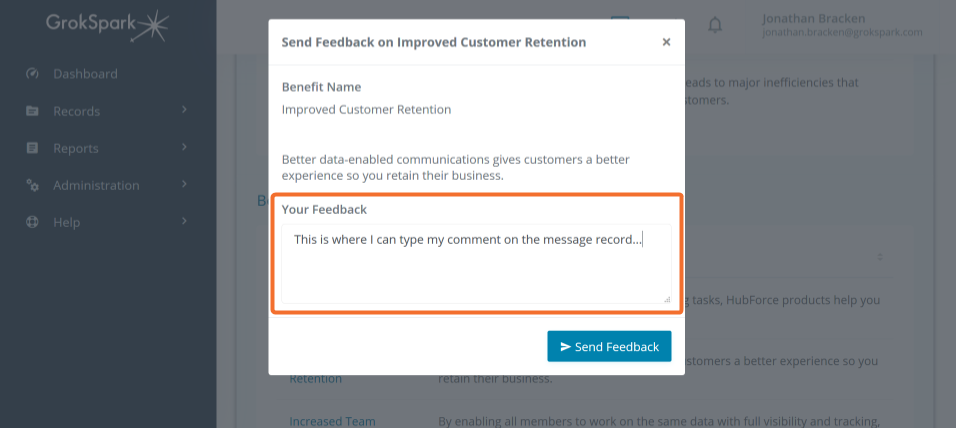The image size is (956, 428).
Task: Expand the Administration submenu chevron
Action: (184, 184)
